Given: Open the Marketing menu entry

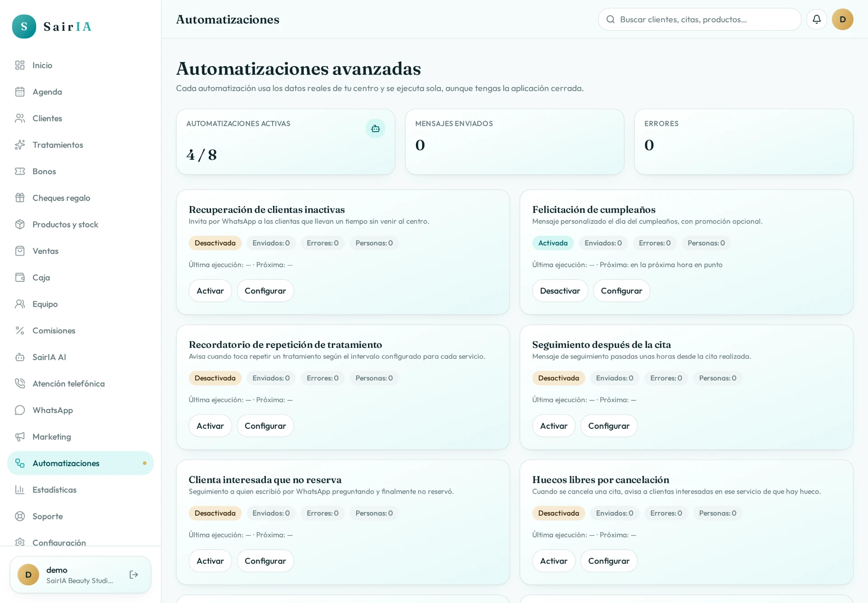Looking at the screenshot, I should click(x=80, y=437).
